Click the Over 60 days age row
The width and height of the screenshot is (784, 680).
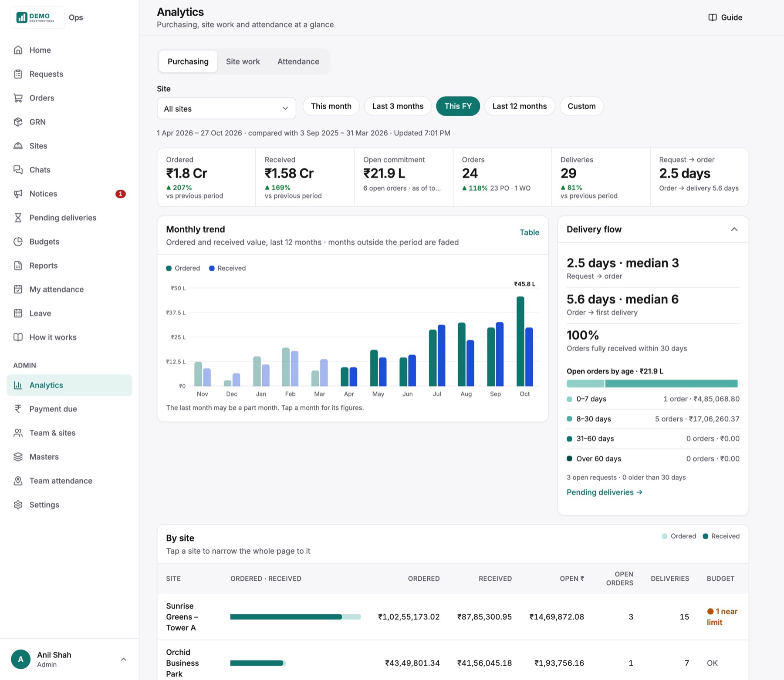click(653, 459)
